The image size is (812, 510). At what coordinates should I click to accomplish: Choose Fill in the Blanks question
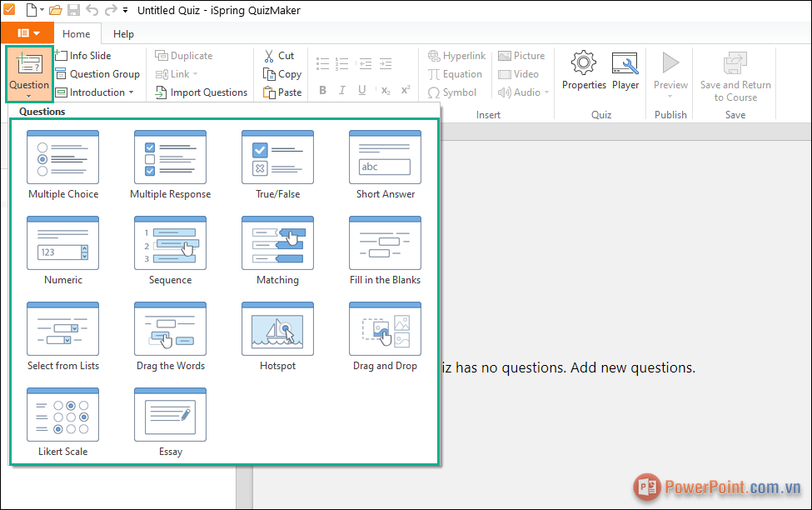pos(386,251)
